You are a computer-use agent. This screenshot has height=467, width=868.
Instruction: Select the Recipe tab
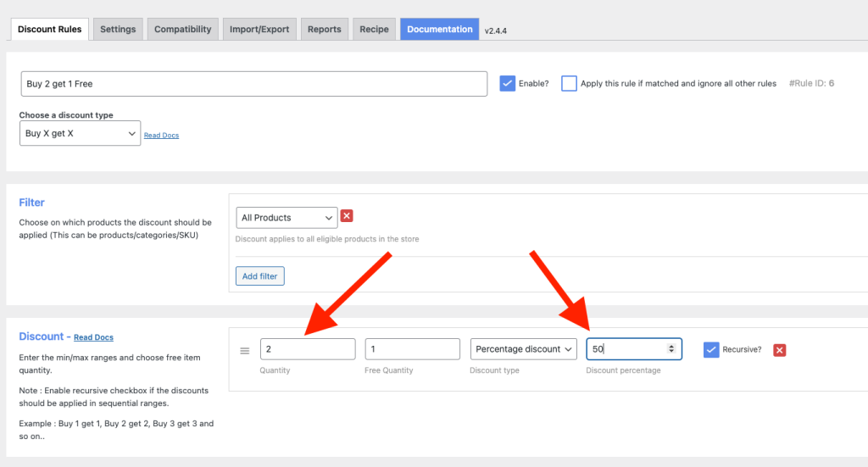[374, 29]
